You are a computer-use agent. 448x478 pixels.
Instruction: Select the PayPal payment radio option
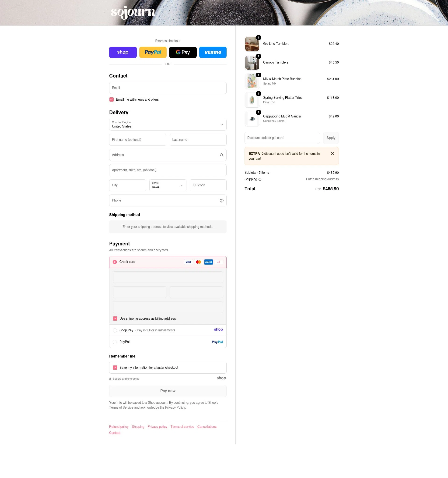(x=115, y=342)
